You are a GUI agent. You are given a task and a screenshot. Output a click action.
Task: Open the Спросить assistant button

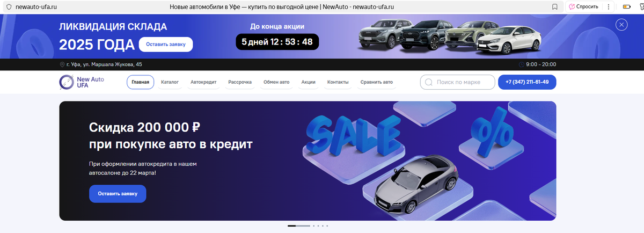click(583, 7)
